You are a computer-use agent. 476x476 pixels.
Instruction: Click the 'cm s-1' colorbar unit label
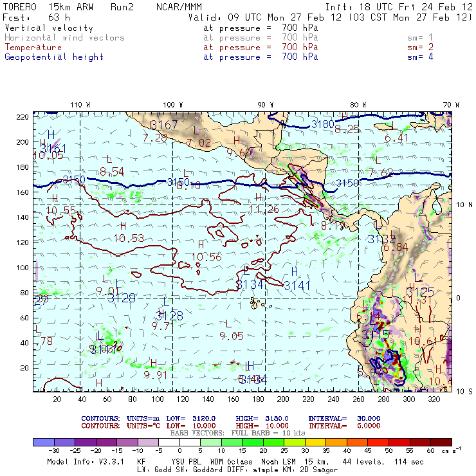click(451, 450)
